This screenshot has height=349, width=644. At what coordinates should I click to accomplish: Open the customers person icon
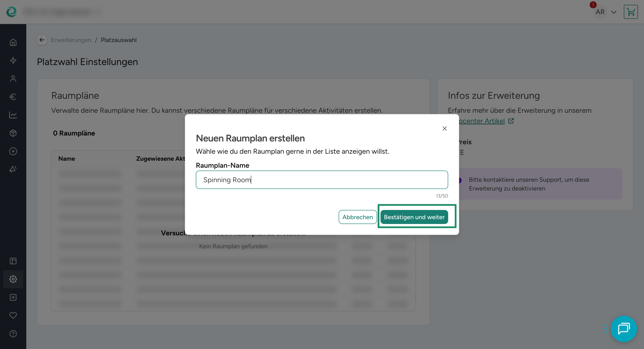(13, 79)
